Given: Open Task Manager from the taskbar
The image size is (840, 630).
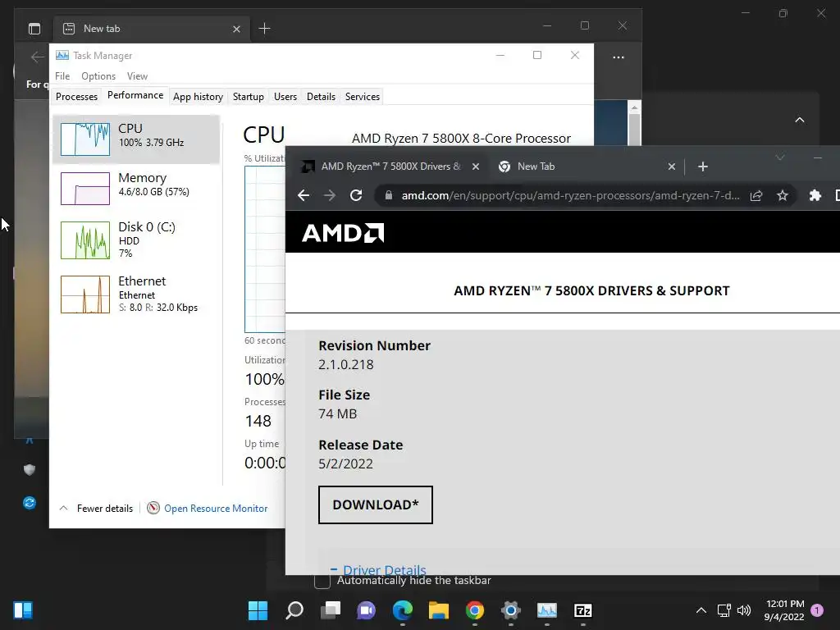Looking at the screenshot, I should pos(547,610).
